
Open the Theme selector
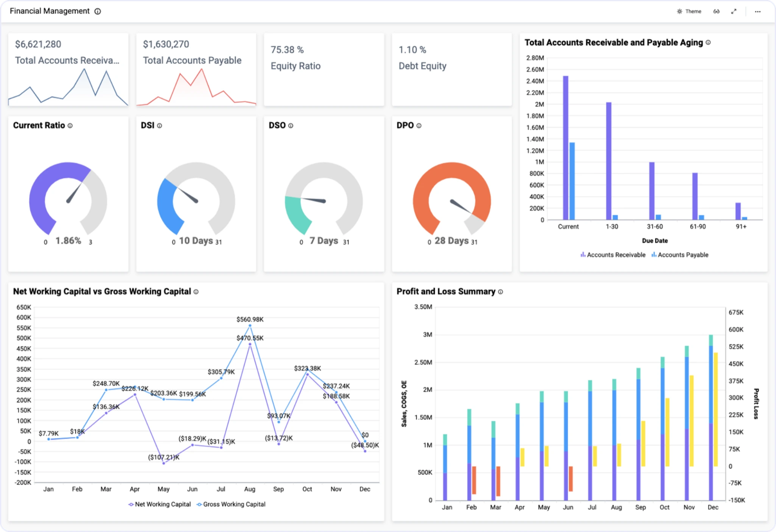coord(689,11)
